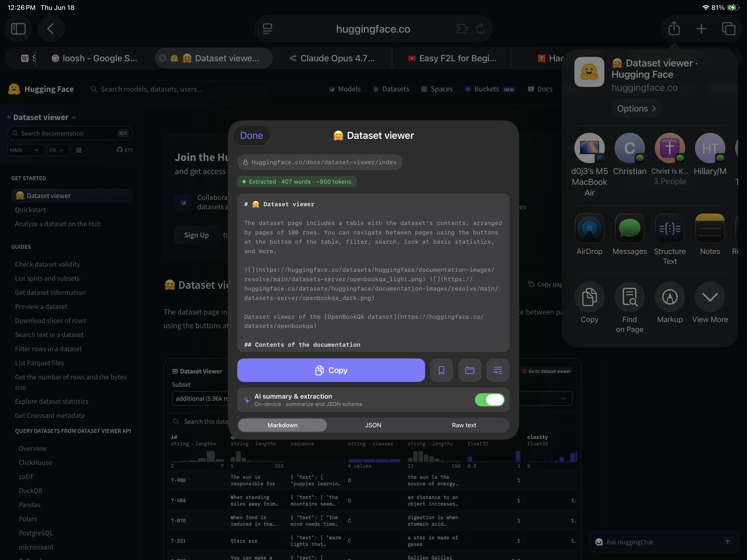This screenshot has height=560, width=747.
Task: Open Check dataset validity guide
Action: (x=48, y=264)
